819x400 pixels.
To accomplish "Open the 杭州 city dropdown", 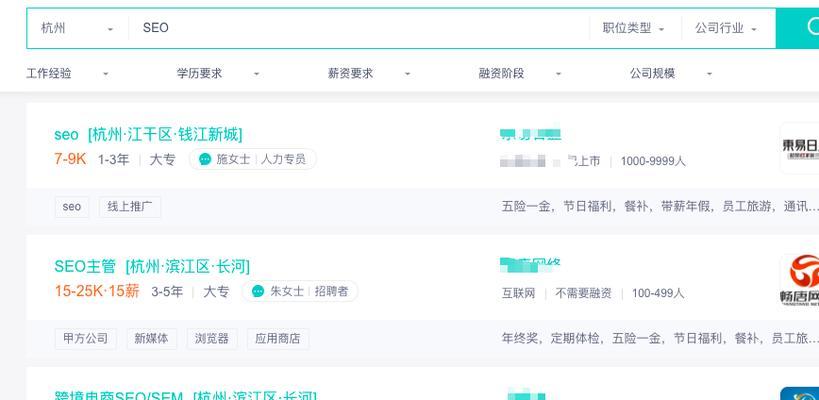I will click(77, 28).
